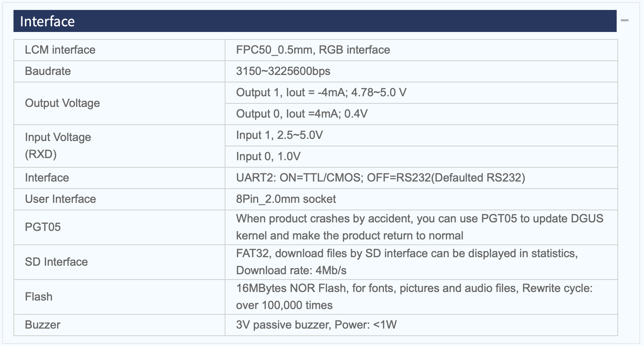
Task: Click the SD Interface row label
Action: click(56, 262)
